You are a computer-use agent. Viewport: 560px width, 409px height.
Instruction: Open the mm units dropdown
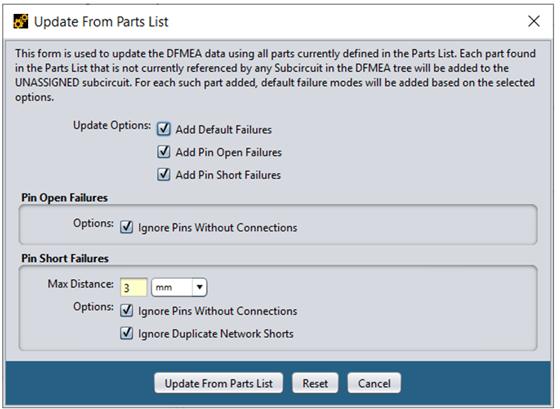pyautogui.click(x=179, y=287)
